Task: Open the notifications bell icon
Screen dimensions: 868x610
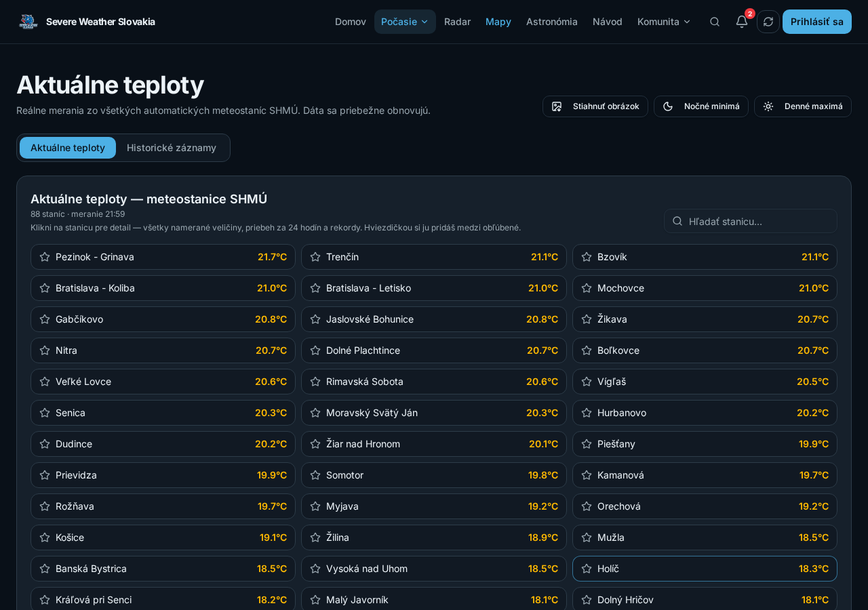Action: click(x=742, y=22)
